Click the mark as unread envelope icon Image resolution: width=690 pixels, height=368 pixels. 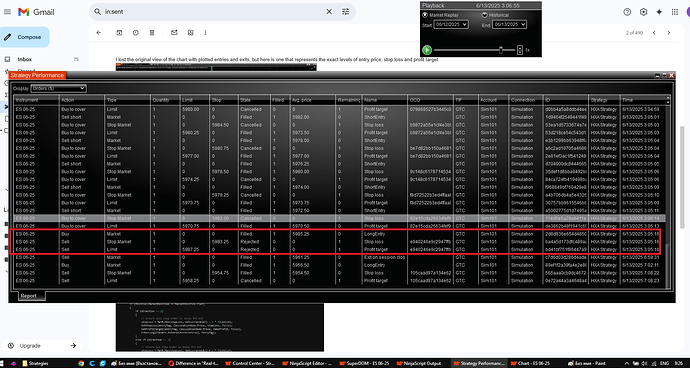[x=174, y=33]
